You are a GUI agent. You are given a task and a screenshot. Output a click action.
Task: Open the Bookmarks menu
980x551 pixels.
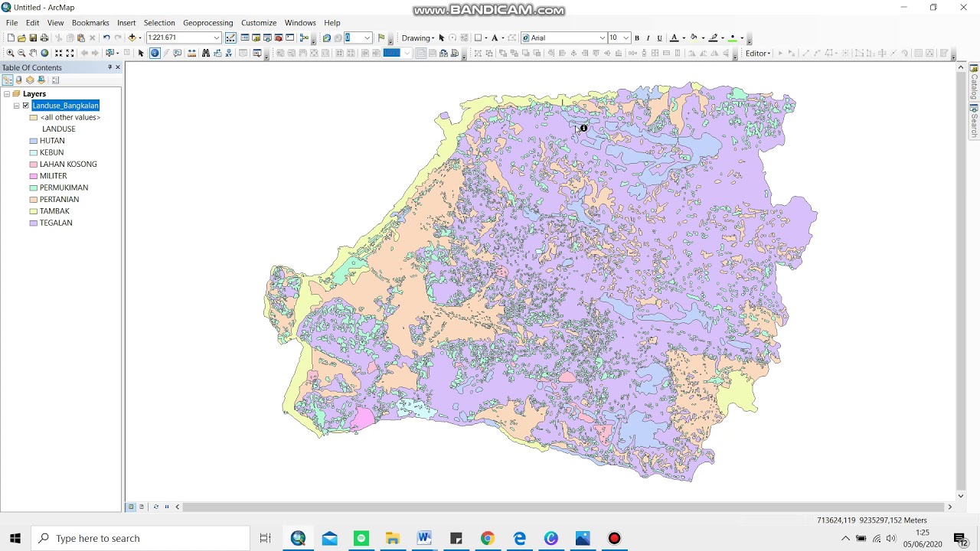(90, 23)
